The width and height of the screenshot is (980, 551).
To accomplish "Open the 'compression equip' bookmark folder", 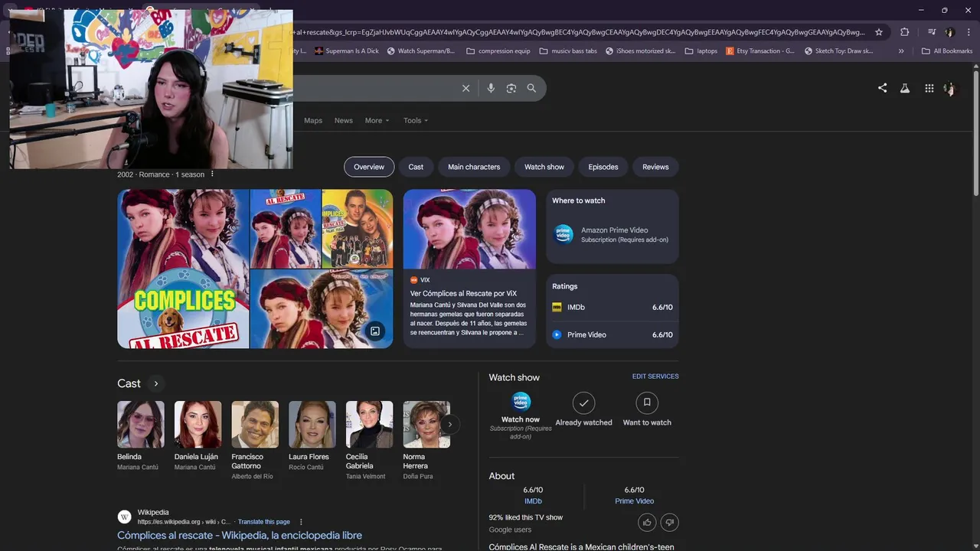I will (498, 51).
